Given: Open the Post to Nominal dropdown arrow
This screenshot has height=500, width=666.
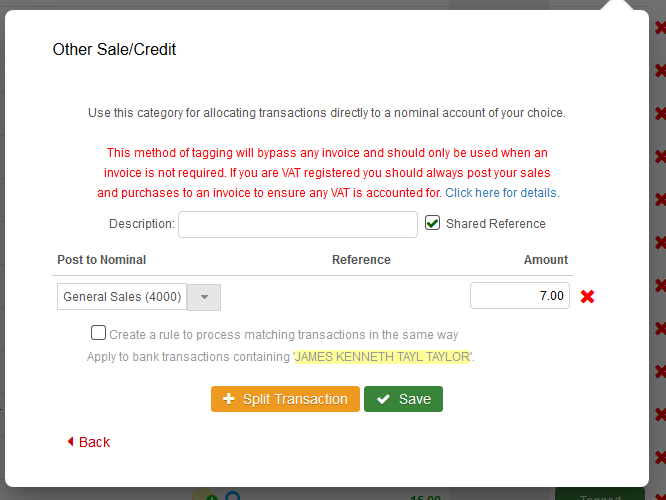Looking at the screenshot, I should tap(204, 297).
